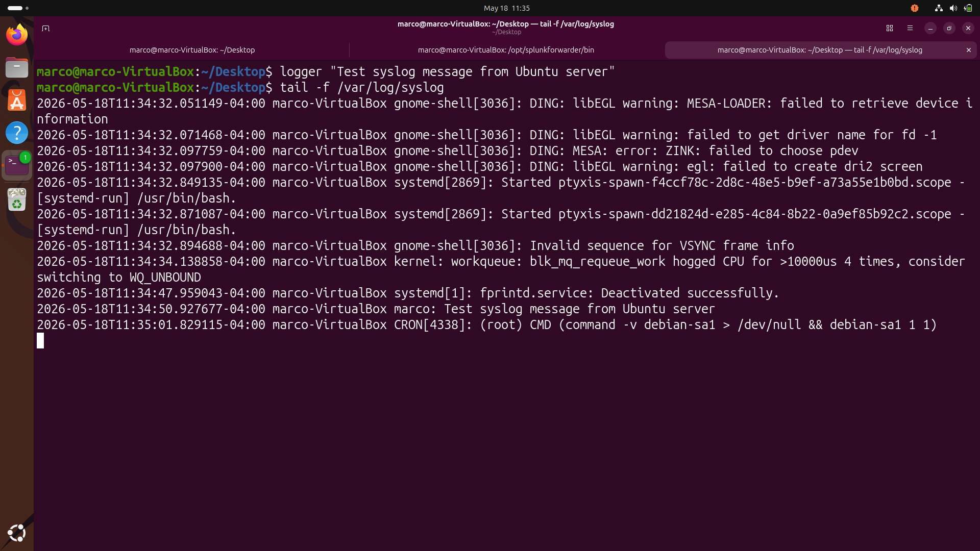Switch to the first ~/Desktop tab
980x551 pixels.
pyautogui.click(x=192, y=50)
